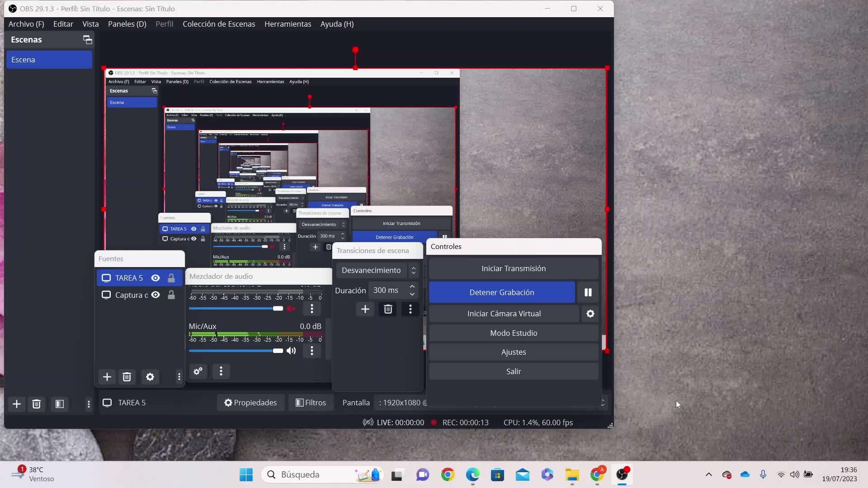Click Detener Grabación button
Viewport: 868px width, 488px height.
(501, 292)
